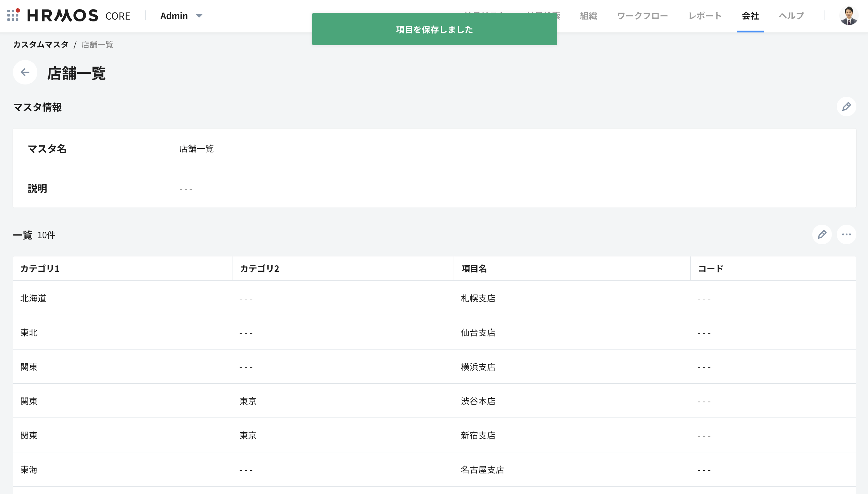Expand the Admin role dropdown

[181, 16]
